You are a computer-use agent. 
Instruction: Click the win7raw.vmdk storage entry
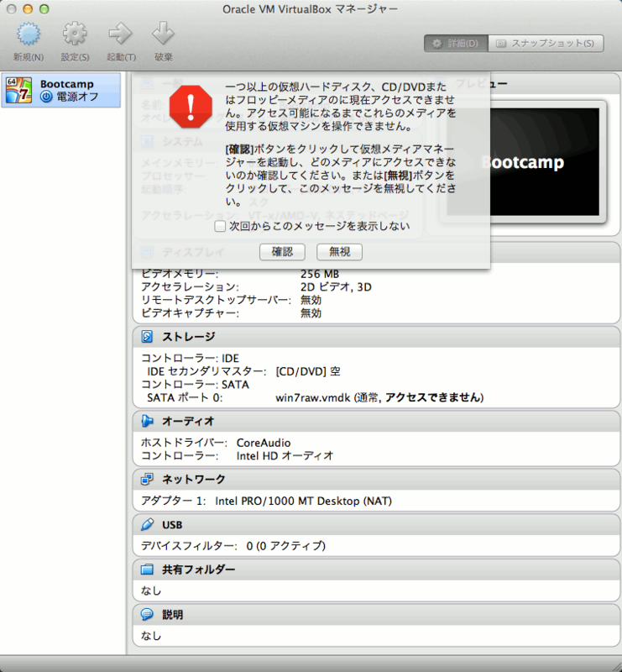[x=379, y=397]
